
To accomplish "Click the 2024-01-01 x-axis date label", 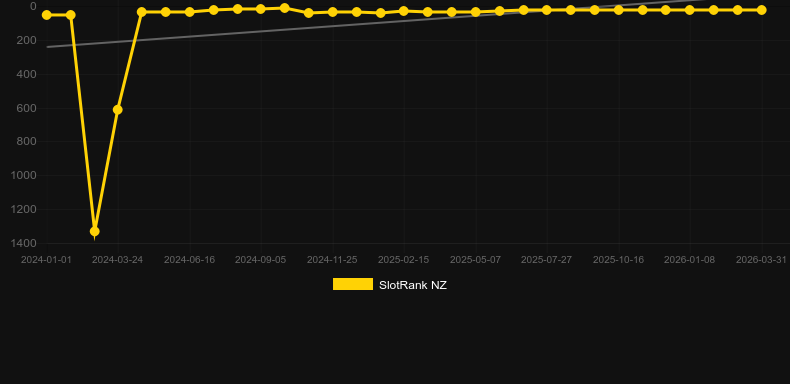I will (46, 260).
